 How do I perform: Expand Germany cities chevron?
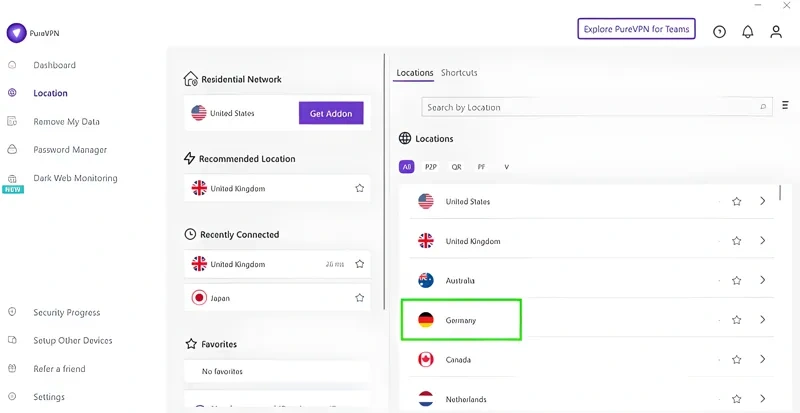(x=763, y=320)
